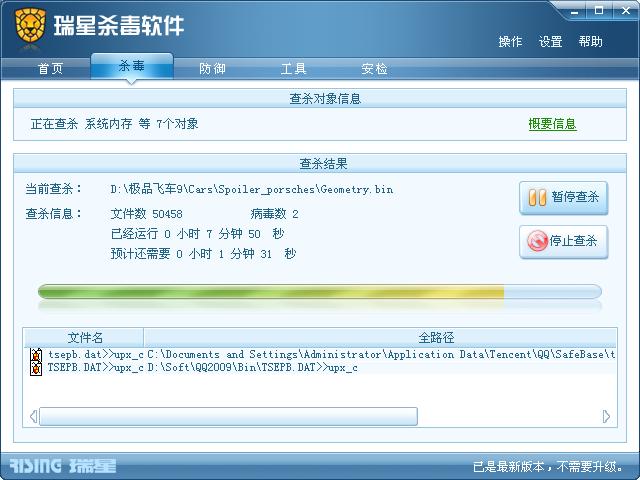Select the active 杀毒 tab
This screenshot has height=480, width=640.
(x=132, y=66)
